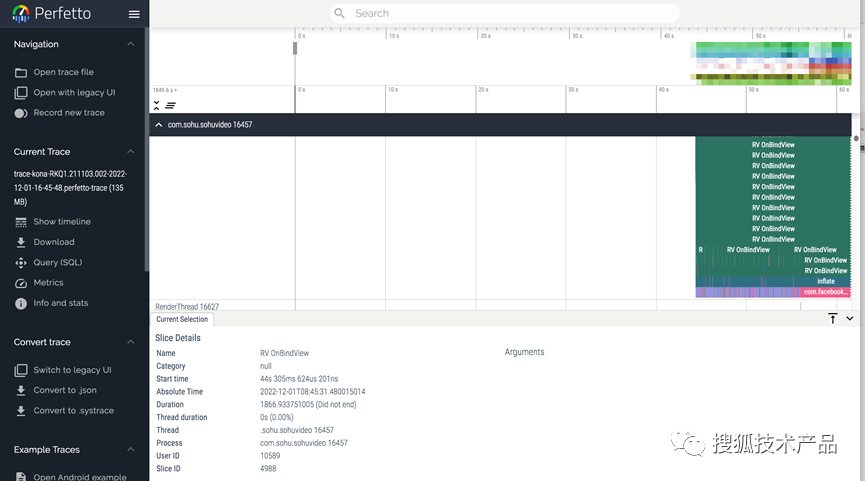Collapse all tracks with the fold icon

click(157, 105)
